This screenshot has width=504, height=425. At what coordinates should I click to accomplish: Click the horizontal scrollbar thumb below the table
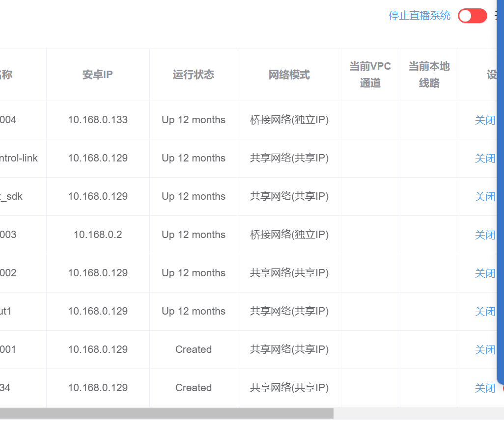167,413
